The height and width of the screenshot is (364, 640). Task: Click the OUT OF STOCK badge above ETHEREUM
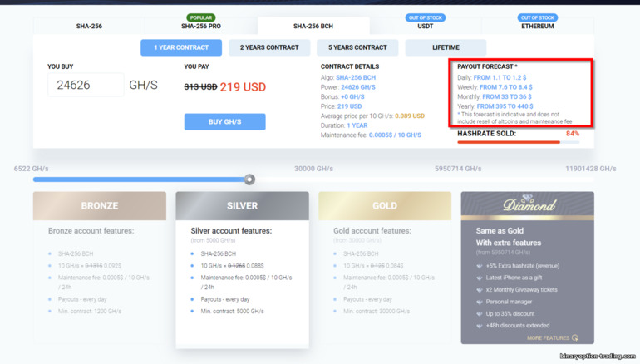point(538,17)
